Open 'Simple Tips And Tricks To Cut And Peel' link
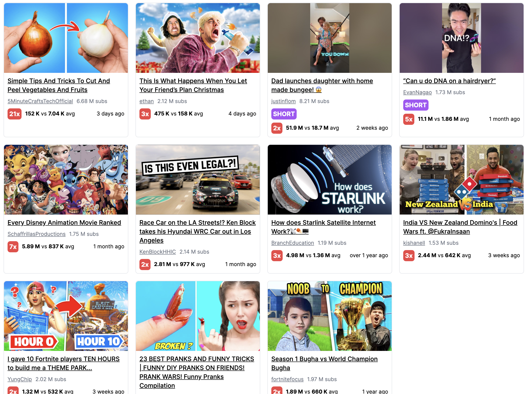Viewport: 532px width, 394px height. coord(59,85)
